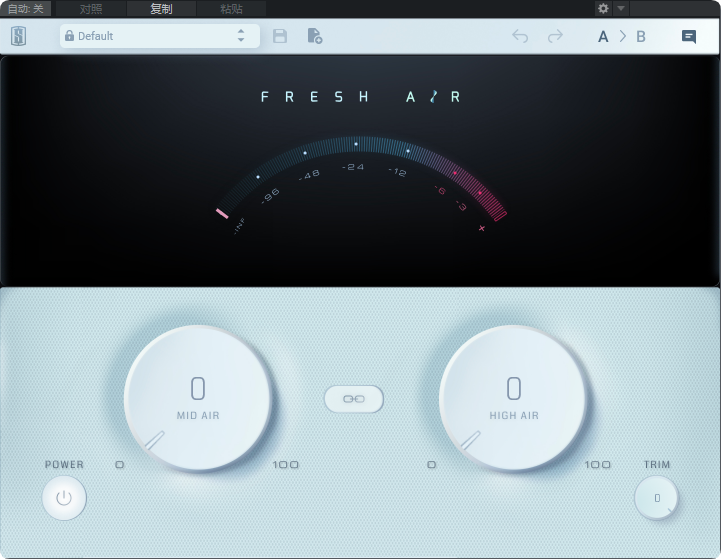The width and height of the screenshot is (721, 559).
Task: Click the High Air value 0
Action: (x=514, y=388)
